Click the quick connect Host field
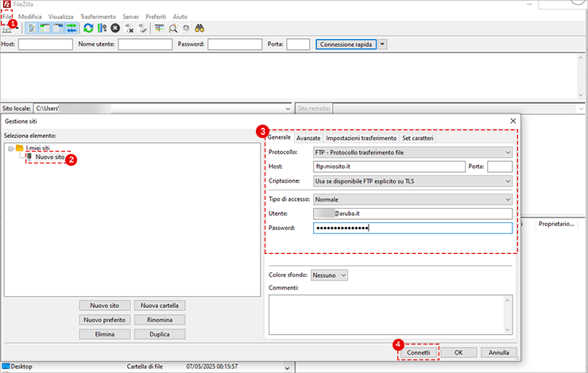 (45, 44)
